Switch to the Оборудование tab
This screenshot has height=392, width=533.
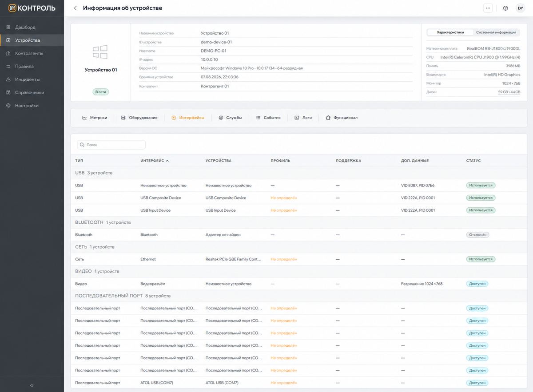tap(139, 118)
